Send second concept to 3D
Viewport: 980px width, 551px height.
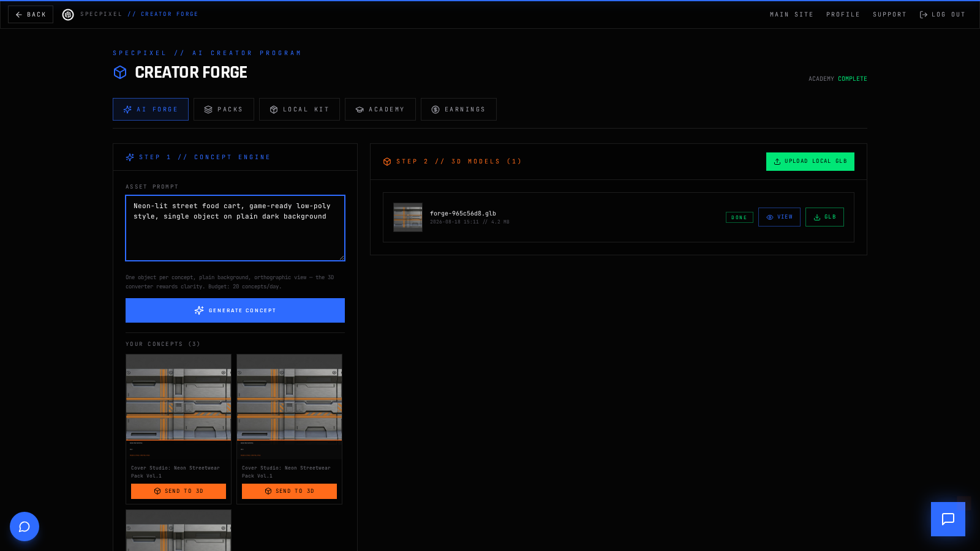[289, 491]
